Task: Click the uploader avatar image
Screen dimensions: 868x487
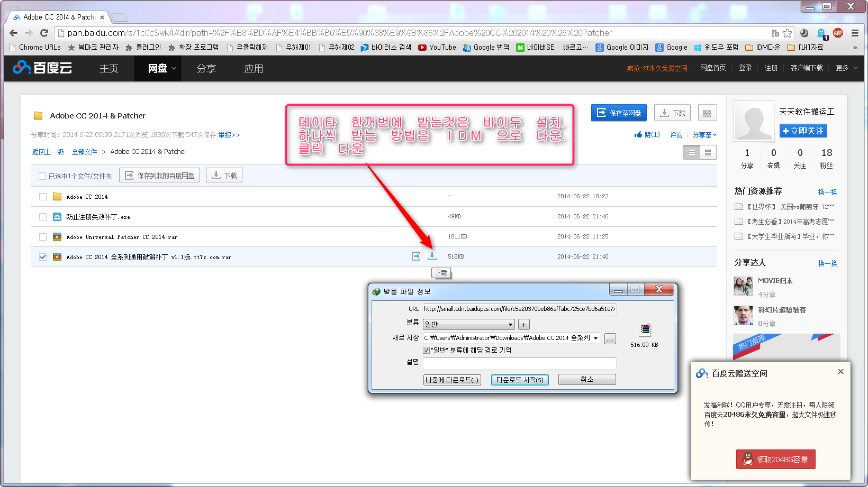Action: pos(754,122)
